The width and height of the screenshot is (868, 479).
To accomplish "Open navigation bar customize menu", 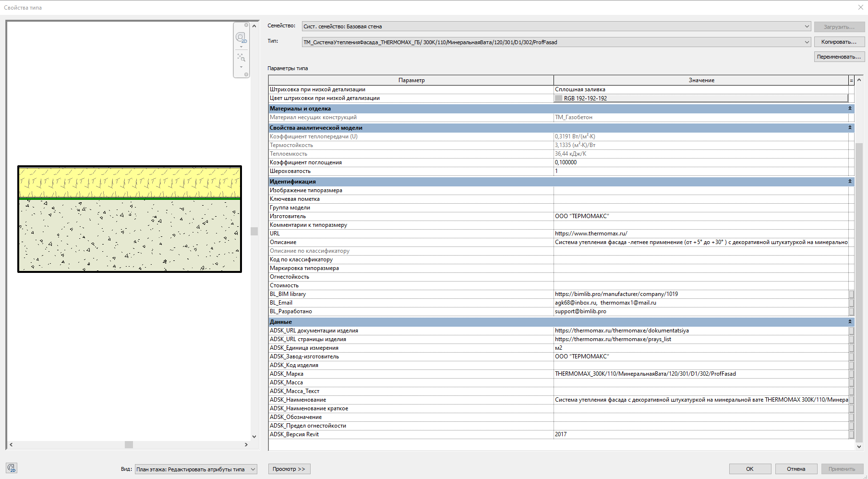I will [x=246, y=74].
